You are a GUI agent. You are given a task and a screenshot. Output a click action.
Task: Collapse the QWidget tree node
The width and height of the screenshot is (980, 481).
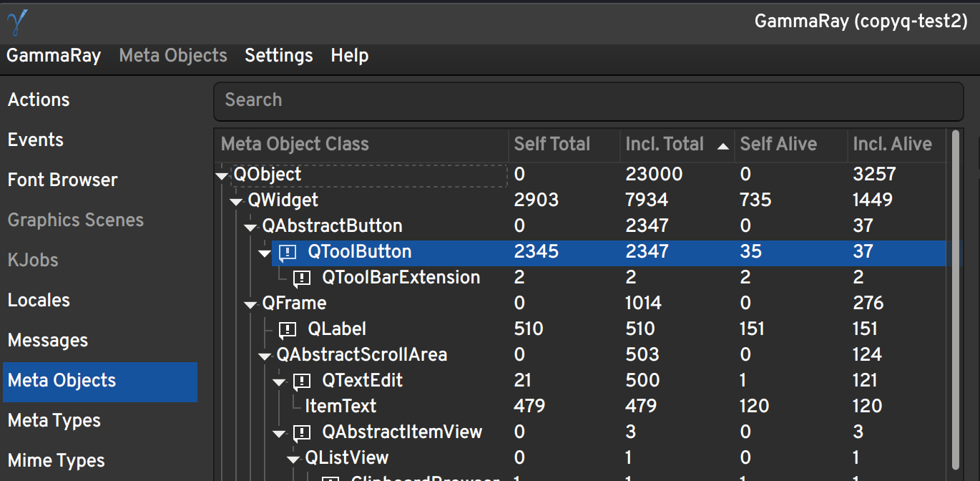237,201
